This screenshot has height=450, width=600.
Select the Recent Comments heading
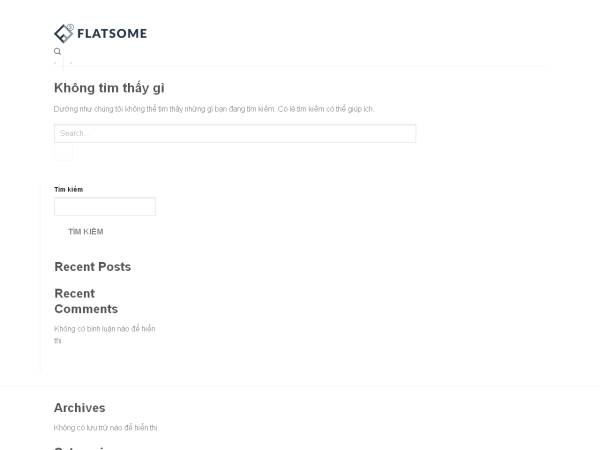point(86,301)
